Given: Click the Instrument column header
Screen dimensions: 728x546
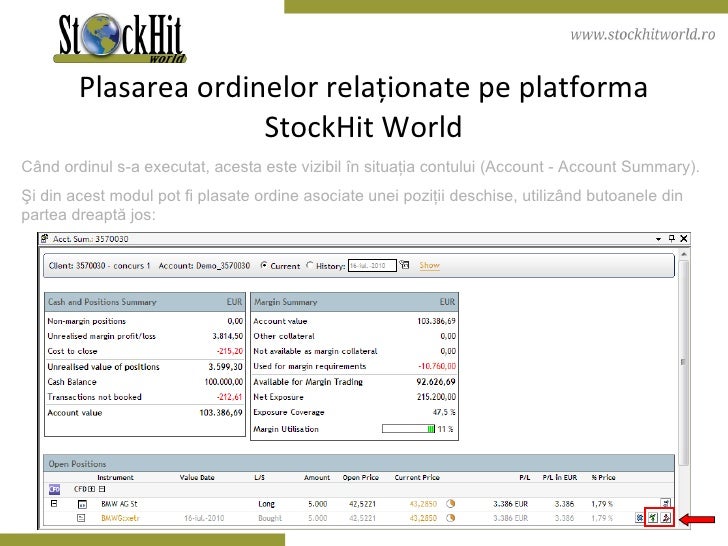Looking at the screenshot, I should click(x=115, y=477).
